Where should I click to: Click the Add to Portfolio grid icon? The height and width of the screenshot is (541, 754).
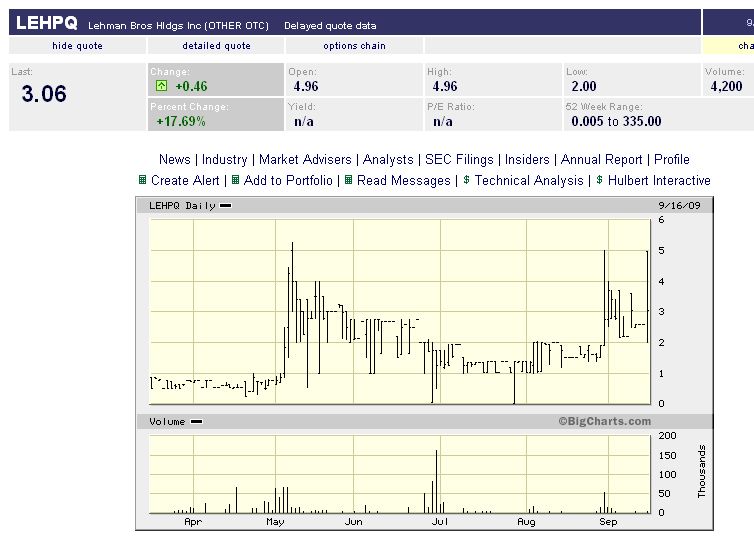point(235,180)
